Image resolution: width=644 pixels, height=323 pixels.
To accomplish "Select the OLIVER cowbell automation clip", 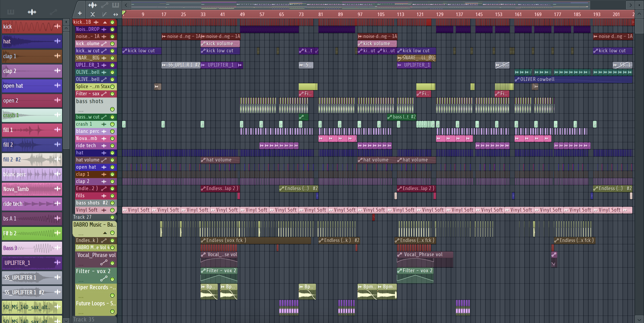I will pos(574,79).
